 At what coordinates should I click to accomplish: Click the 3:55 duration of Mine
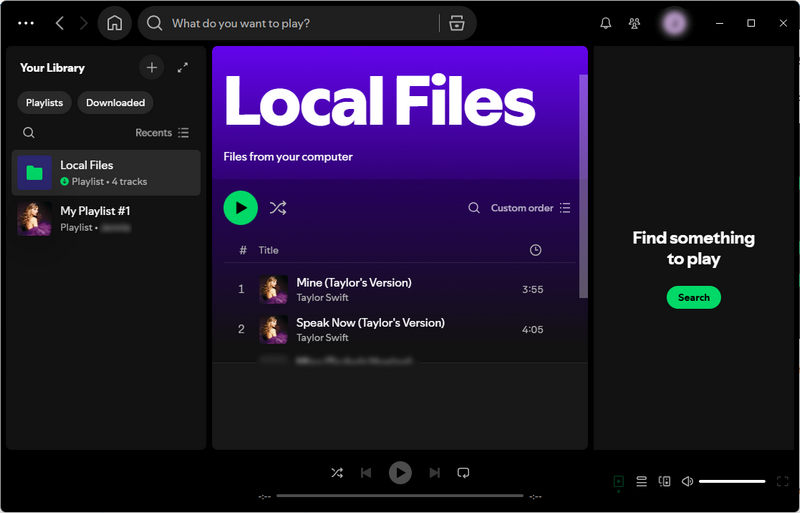532,289
